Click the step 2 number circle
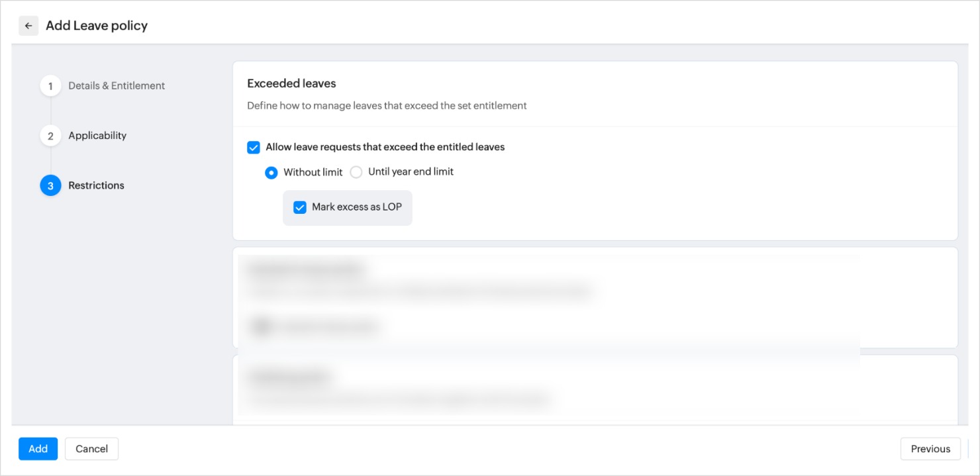980x476 pixels. (50, 136)
